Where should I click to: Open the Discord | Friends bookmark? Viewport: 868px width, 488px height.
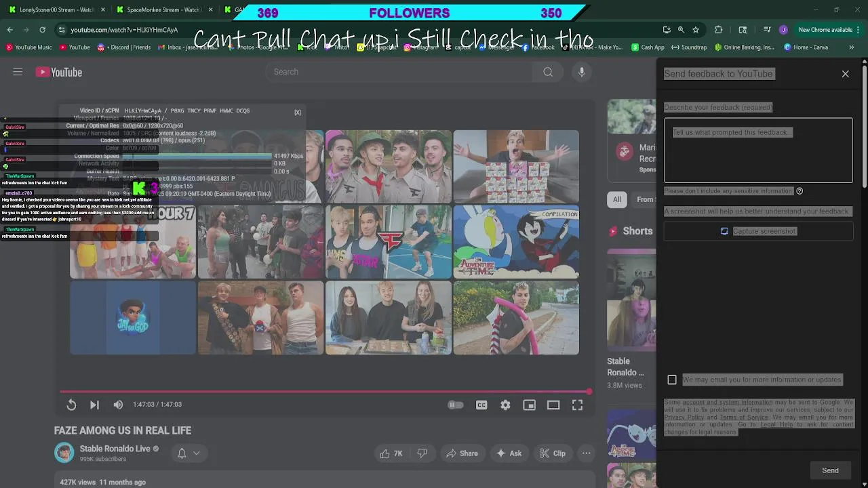[x=123, y=47]
